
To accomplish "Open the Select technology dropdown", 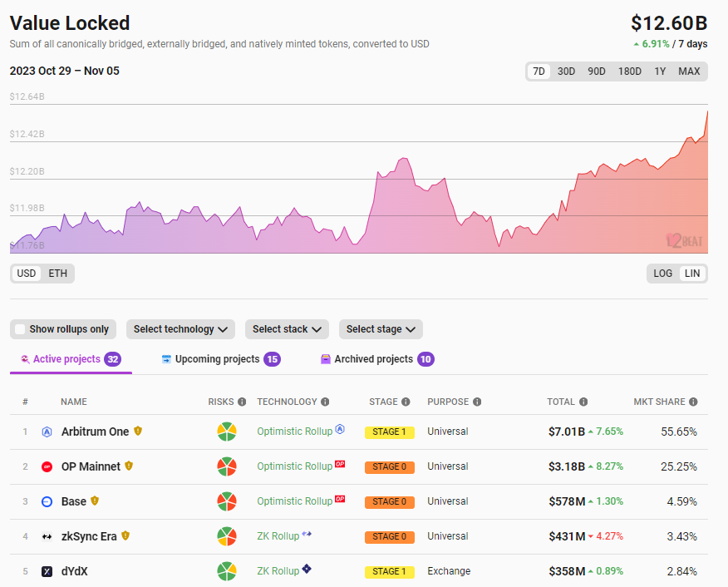I will [x=180, y=329].
